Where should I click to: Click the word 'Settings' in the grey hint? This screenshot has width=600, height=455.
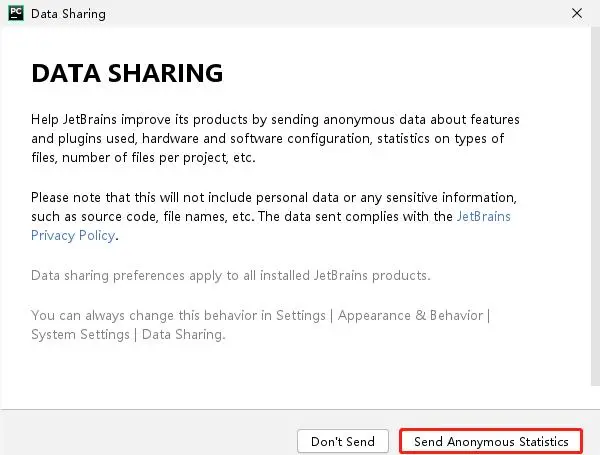301,316
